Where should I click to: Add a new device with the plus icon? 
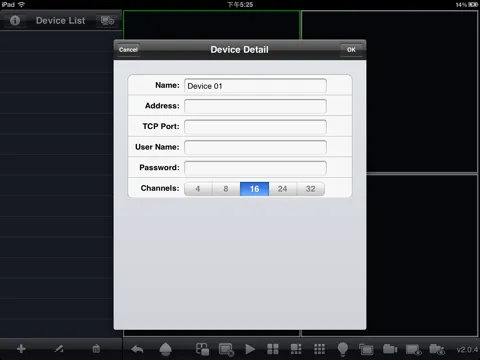click(x=21, y=349)
